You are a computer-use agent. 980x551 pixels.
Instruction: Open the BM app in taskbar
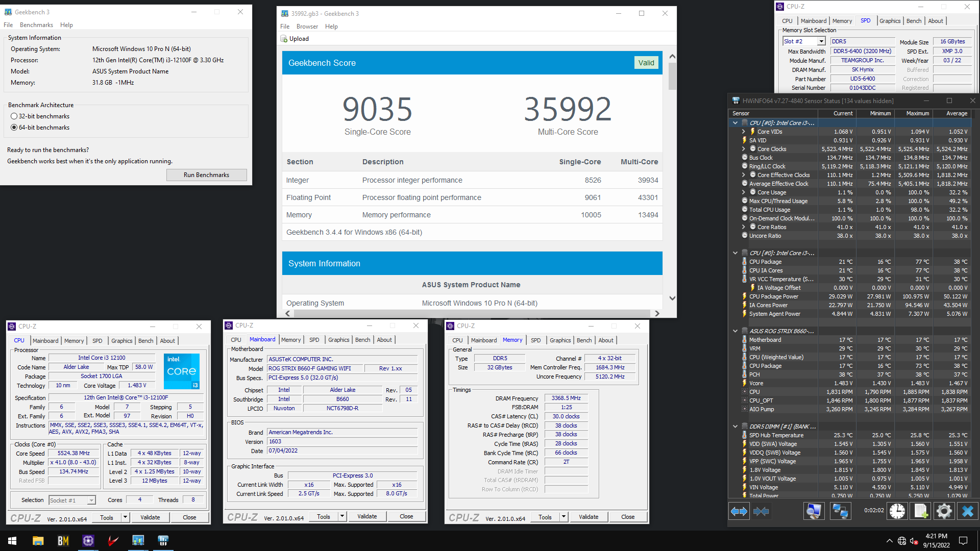point(63,541)
